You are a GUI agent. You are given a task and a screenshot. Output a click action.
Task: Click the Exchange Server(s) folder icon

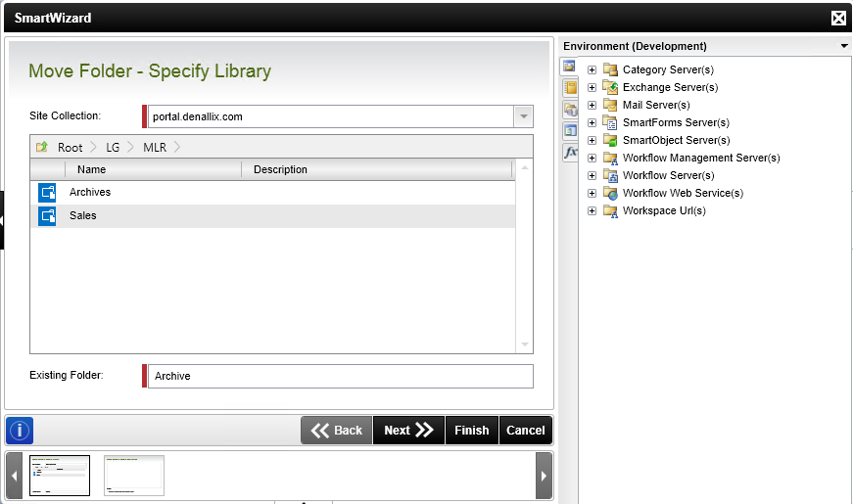(610, 87)
